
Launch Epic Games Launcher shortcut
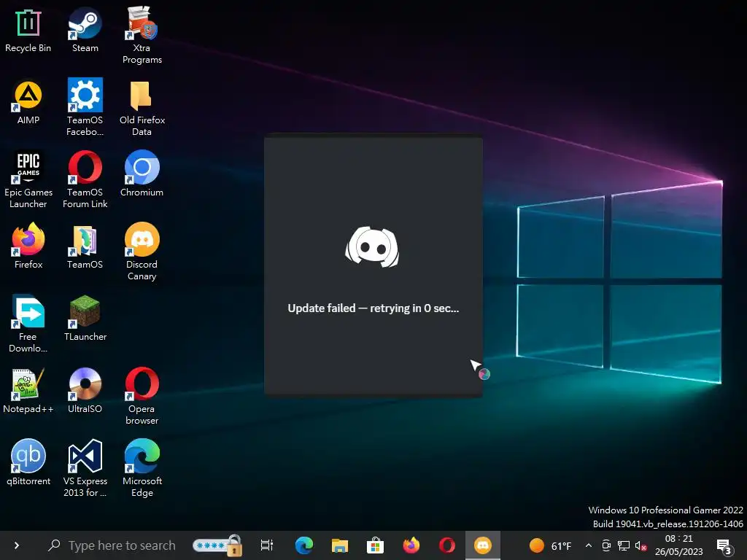point(28,180)
